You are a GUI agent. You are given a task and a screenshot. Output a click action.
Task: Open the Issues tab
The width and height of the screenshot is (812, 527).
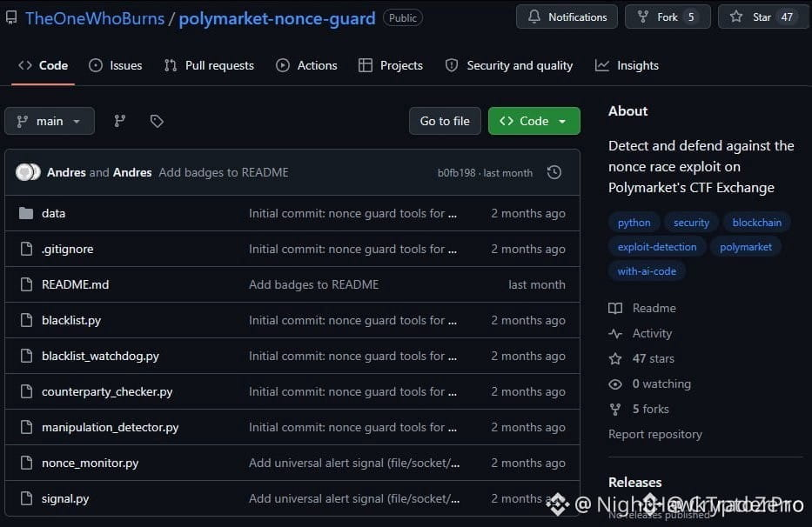click(x=116, y=66)
